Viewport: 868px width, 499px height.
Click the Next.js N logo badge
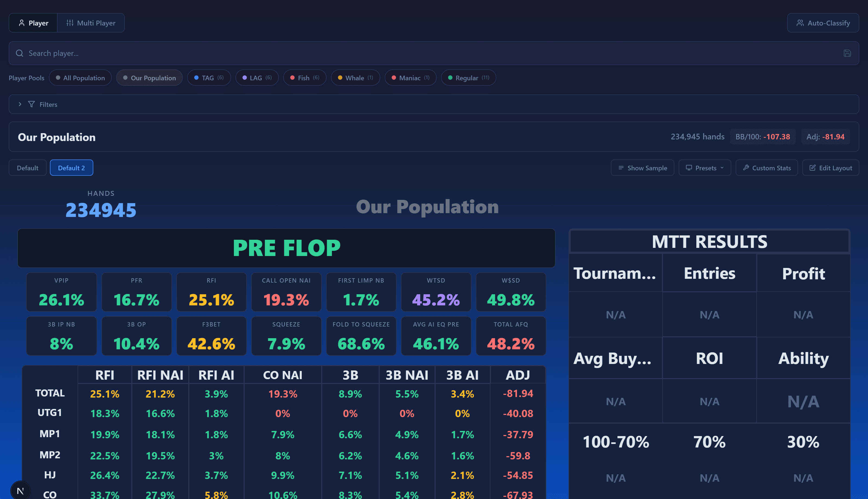coord(20,490)
